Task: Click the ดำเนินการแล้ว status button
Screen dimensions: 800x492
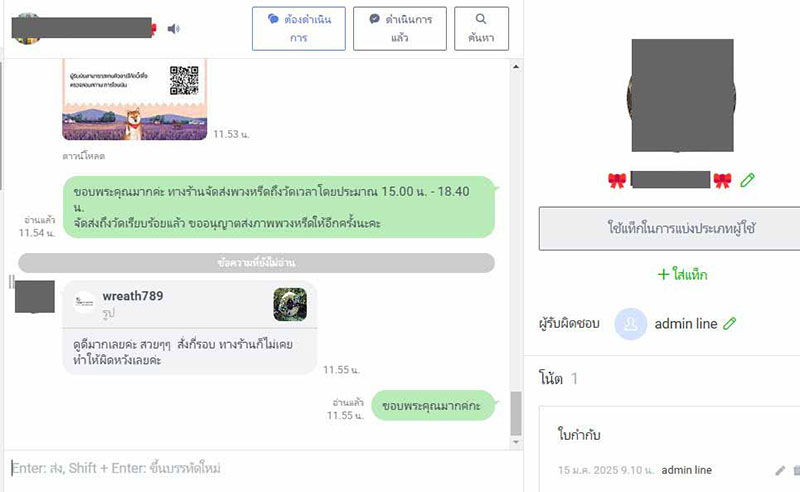Action: click(x=399, y=29)
